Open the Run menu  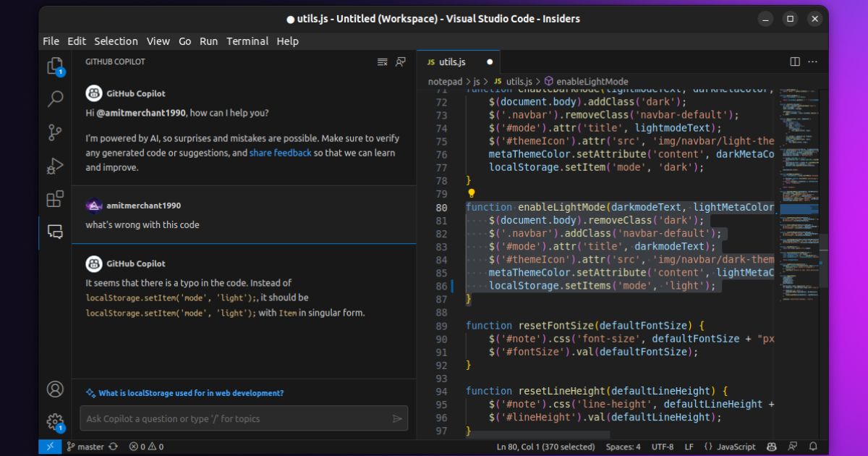tap(208, 41)
